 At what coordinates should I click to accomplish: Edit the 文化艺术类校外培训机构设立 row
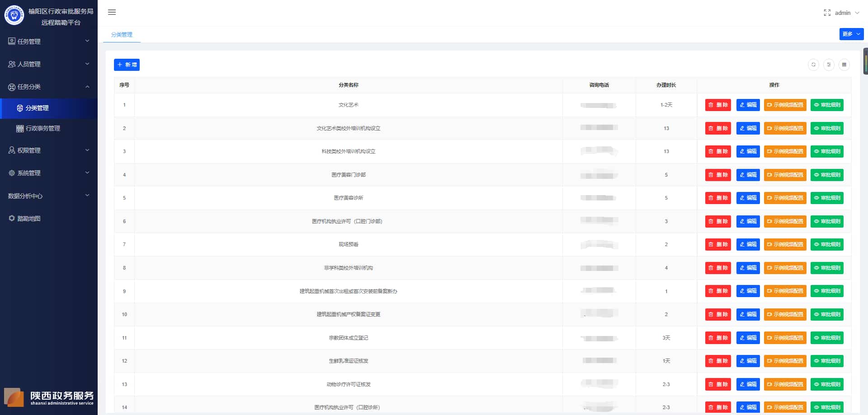click(748, 128)
